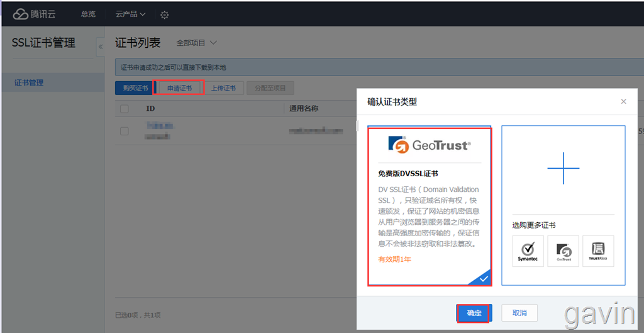The image size is (644, 333).
Task: Confirm with the 确定 button
Action: pyautogui.click(x=474, y=313)
